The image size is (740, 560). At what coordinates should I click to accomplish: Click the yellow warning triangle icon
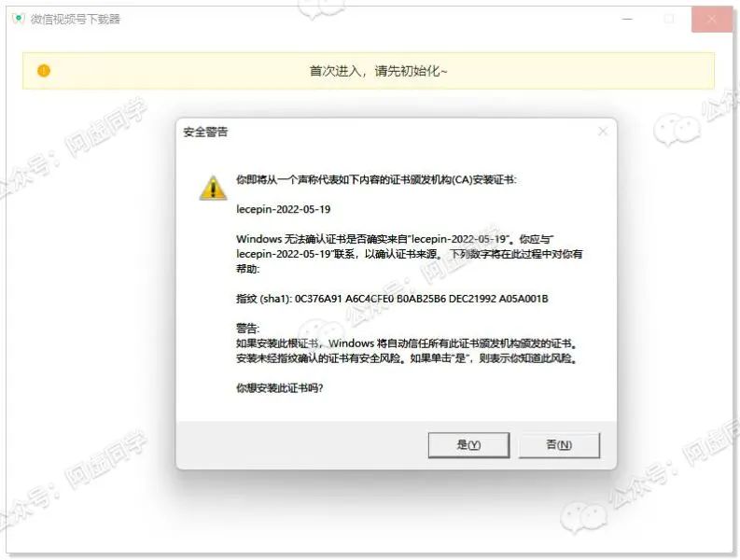pos(213,188)
